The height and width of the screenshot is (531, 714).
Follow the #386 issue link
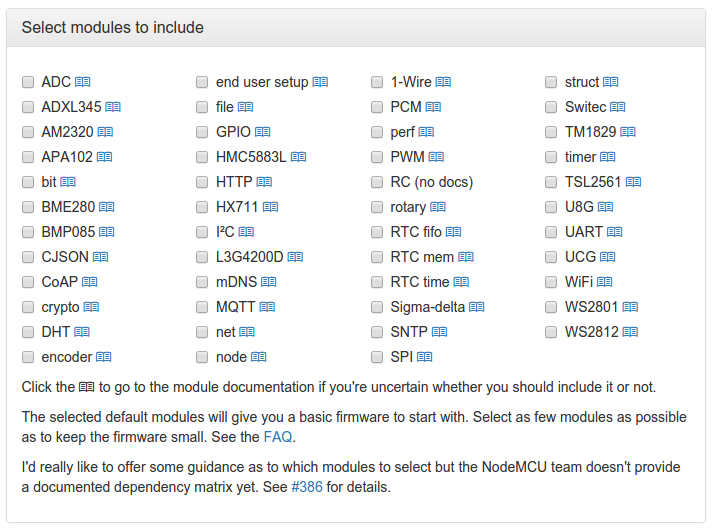click(308, 487)
